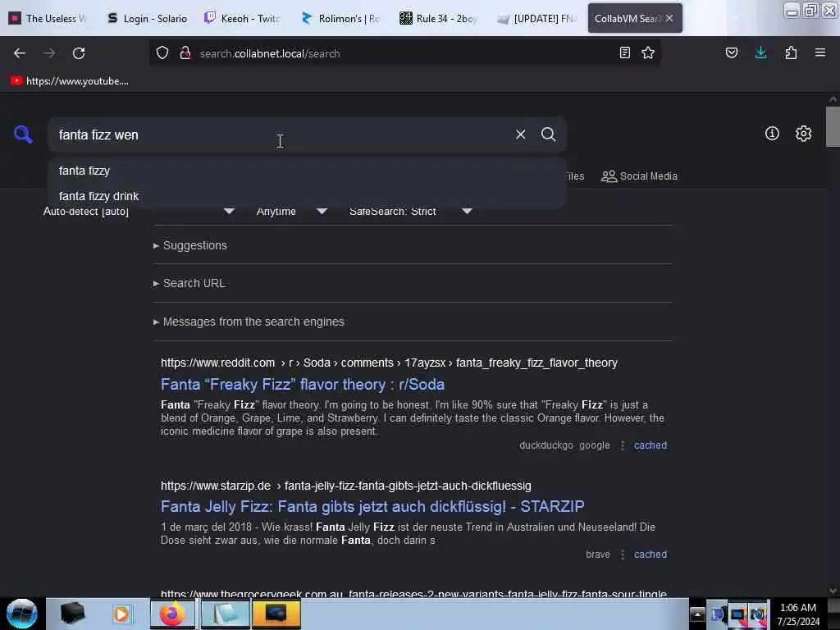Toggle reader view icon in address bar
The image size is (840, 630).
(x=624, y=52)
